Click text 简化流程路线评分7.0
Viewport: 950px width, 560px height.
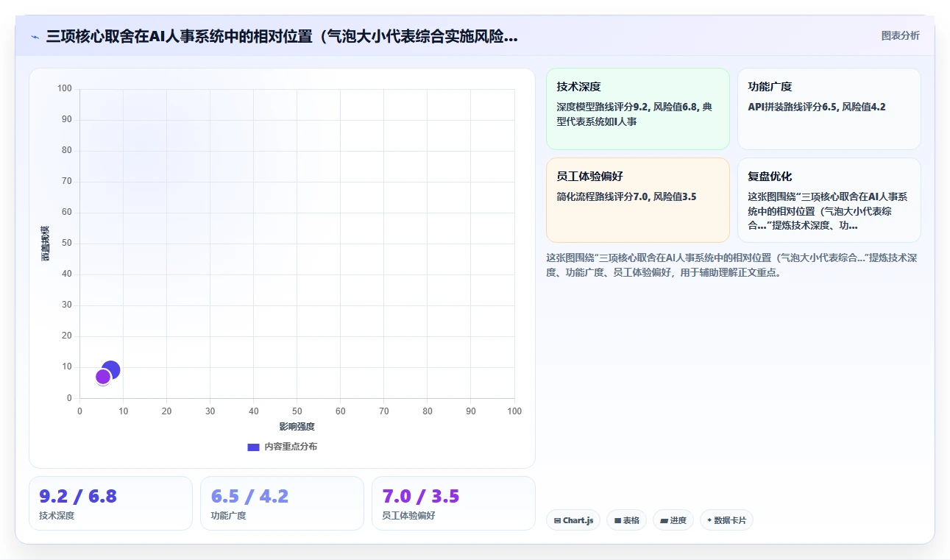coord(601,196)
